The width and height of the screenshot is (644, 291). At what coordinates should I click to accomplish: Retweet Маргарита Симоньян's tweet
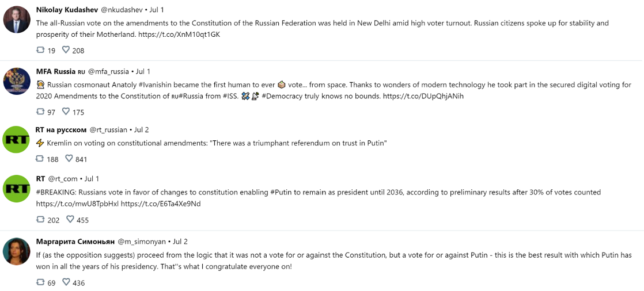[x=40, y=282]
